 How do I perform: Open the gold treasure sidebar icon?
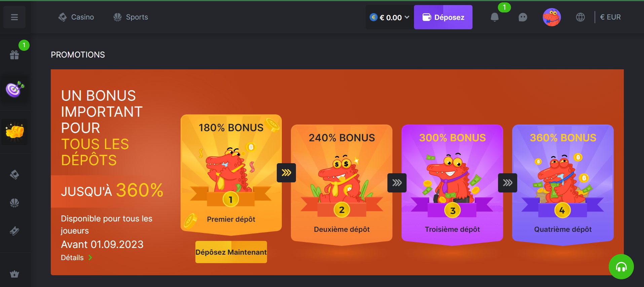pos(15,132)
